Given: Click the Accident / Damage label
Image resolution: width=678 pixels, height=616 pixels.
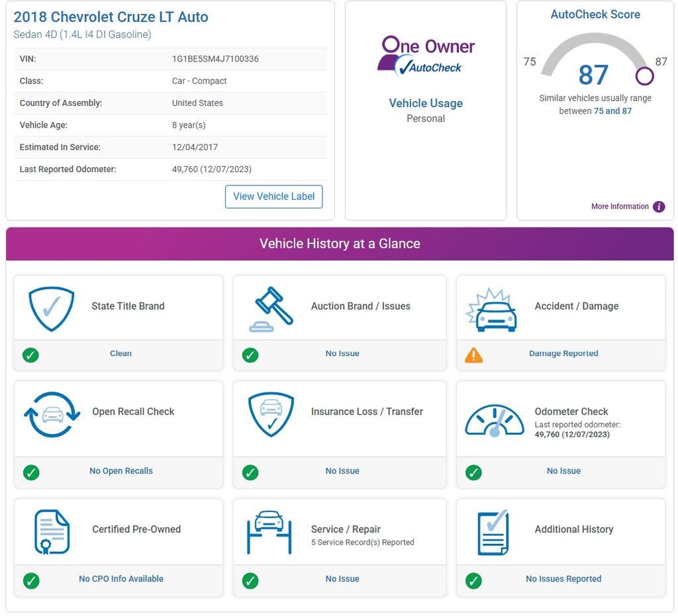Looking at the screenshot, I should click(577, 306).
